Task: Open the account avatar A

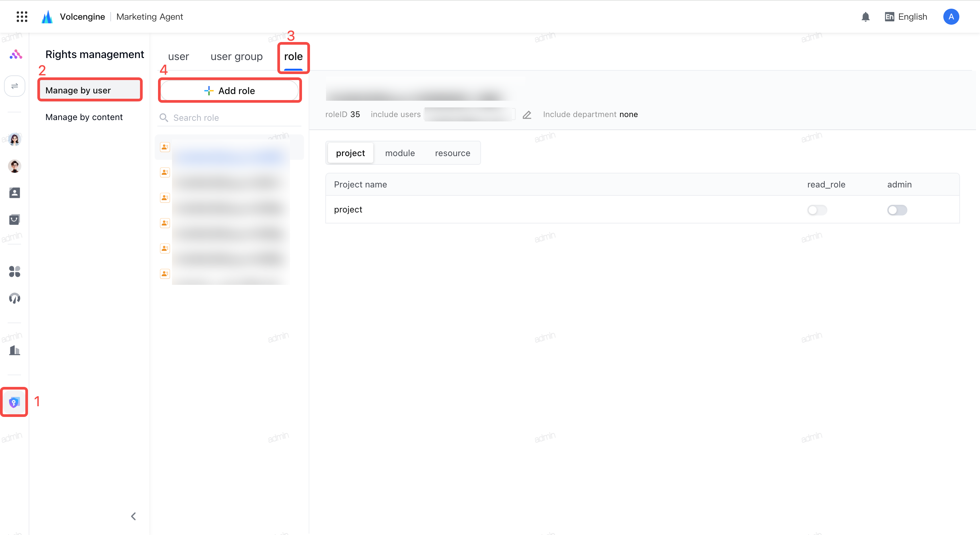Action: [x=951, y=17]
